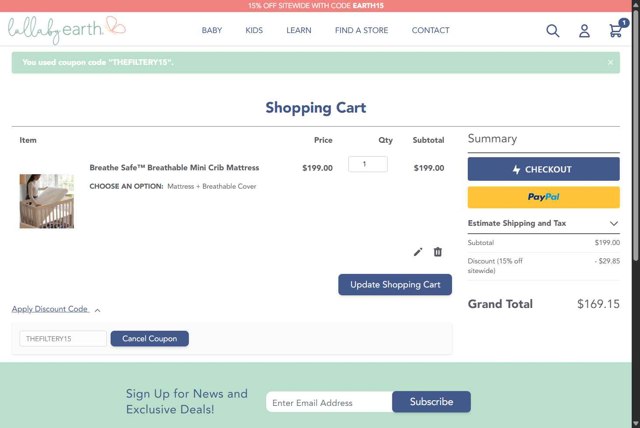The image size is (640, 428).
Task: Go to FIND A STORE
Action: 361,30
